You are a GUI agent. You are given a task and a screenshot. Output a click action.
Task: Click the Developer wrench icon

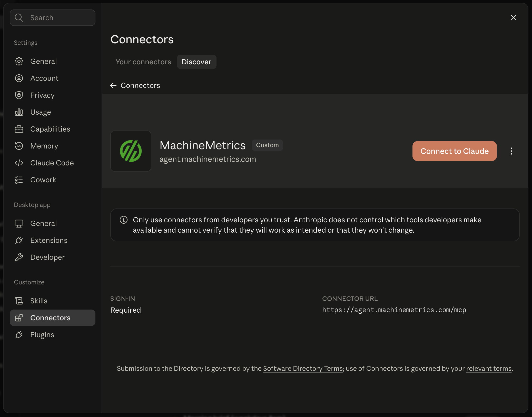pos(19,257)
